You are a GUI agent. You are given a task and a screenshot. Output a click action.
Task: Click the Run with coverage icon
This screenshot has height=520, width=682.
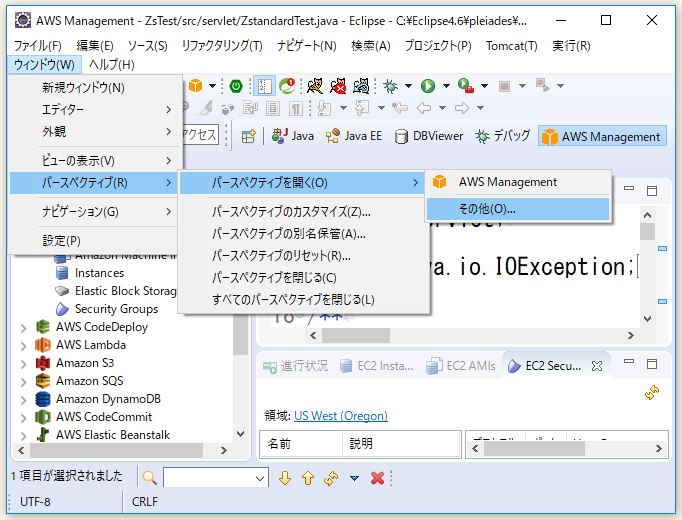coord(465,86)
